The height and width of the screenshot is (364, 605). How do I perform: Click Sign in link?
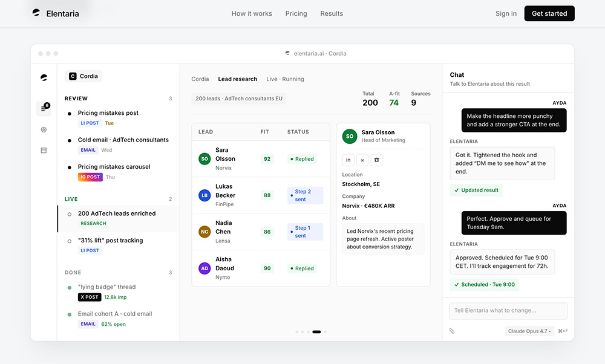point(506,13)
